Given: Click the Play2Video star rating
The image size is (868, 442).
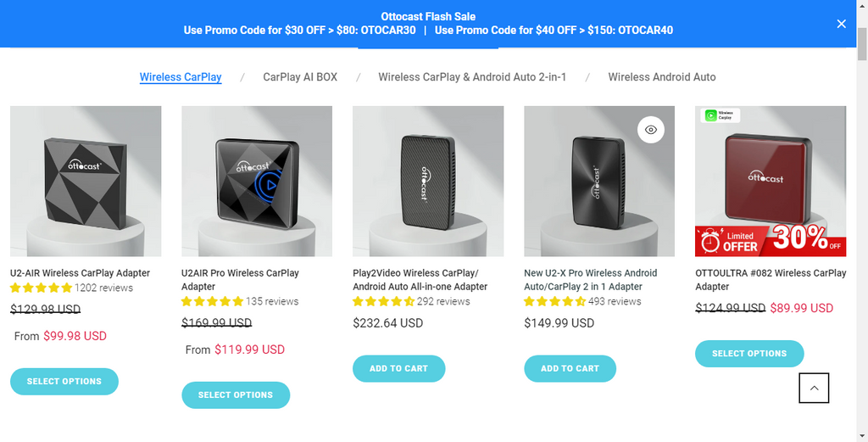Looking at the screenshot, I should point(383,301).
